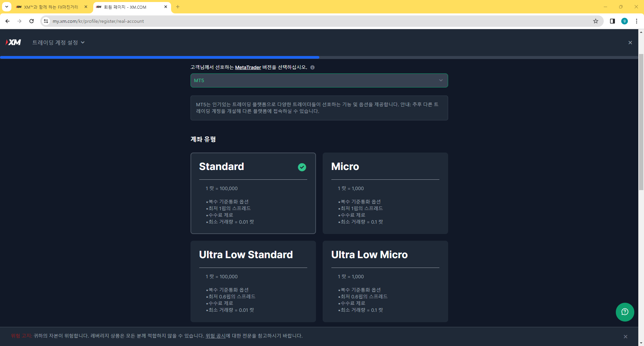Open the tab search dropdown arrow
The width and height of the screenshot is (644, 346).
pyautogui.click(x=6, y=7)
